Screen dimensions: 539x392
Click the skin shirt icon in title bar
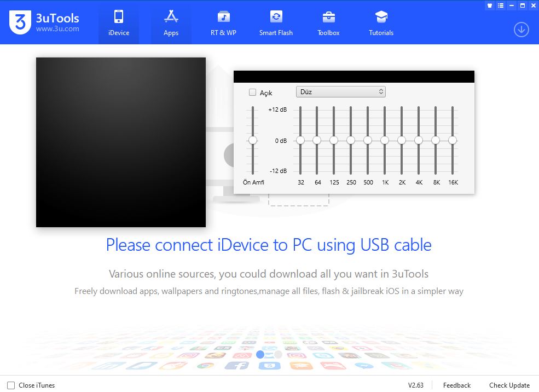[x=490, y=5]
